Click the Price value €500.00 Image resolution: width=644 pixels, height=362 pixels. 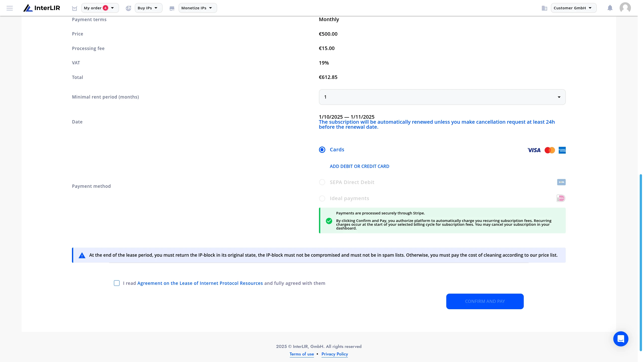click(328, 34)
